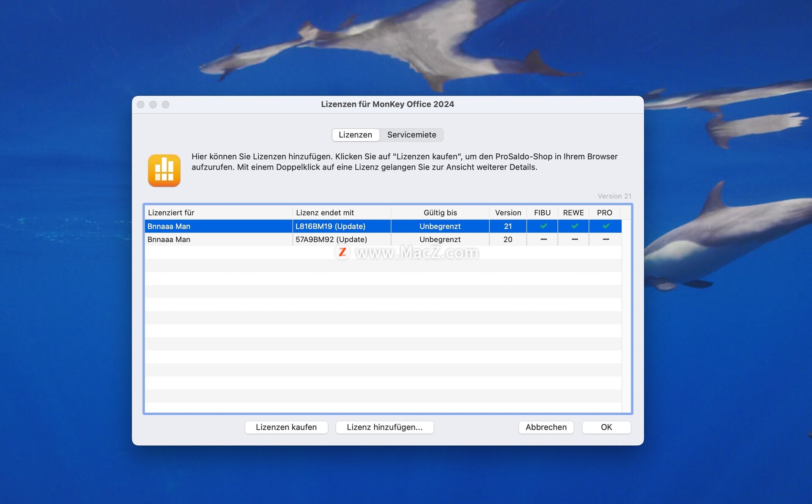812x504 pixels.
Task: Confirm with the OK button
Action: (x=606, y=427)
